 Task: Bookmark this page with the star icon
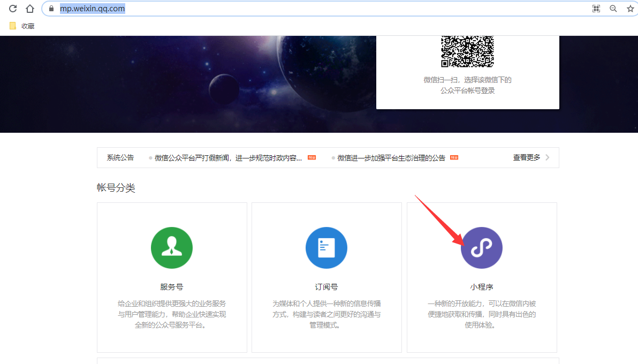point(631,9)
